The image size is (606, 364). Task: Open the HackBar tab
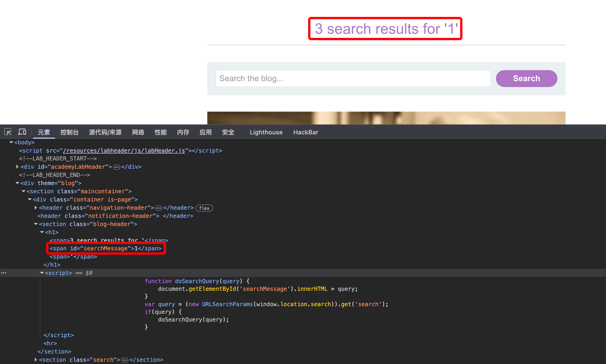pos(306,132)
